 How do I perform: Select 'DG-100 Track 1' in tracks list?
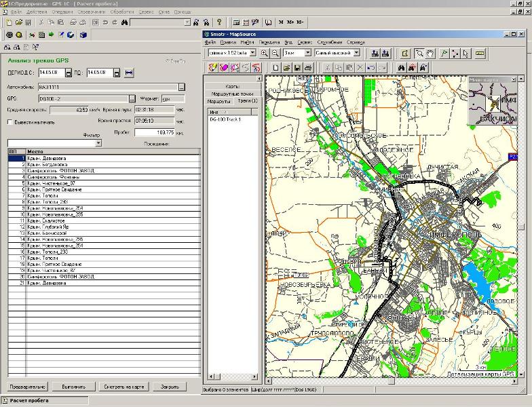point(225,119)
